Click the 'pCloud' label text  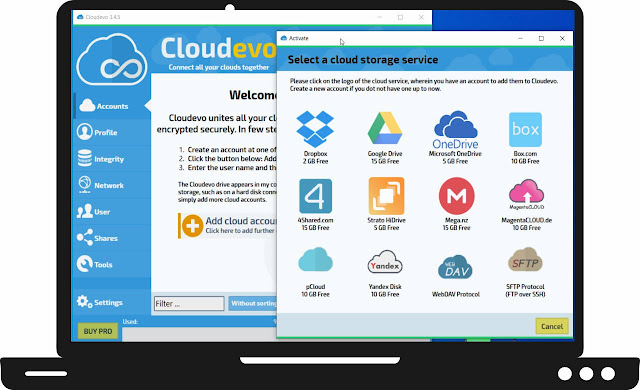click(315, 287)
